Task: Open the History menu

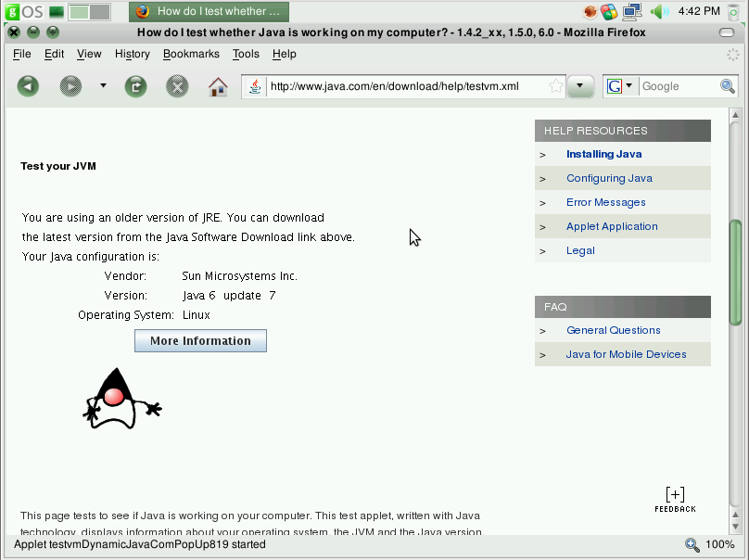Action: tap(133, 54)
